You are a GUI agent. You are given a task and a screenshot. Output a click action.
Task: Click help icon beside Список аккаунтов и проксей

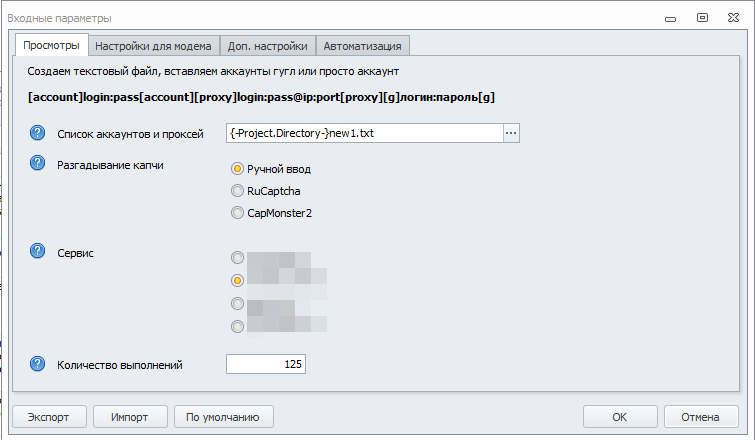(x=39, y=133)
